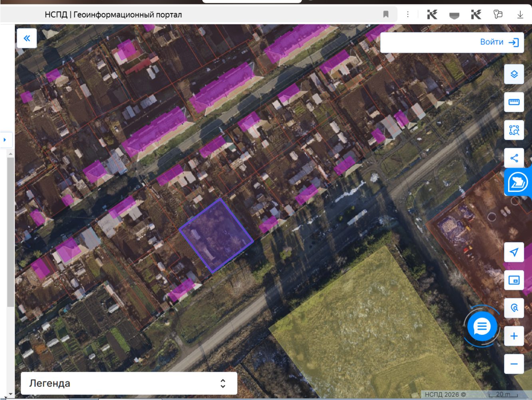
Task: Click the gray shield extension icon
Action: (454, 16)
